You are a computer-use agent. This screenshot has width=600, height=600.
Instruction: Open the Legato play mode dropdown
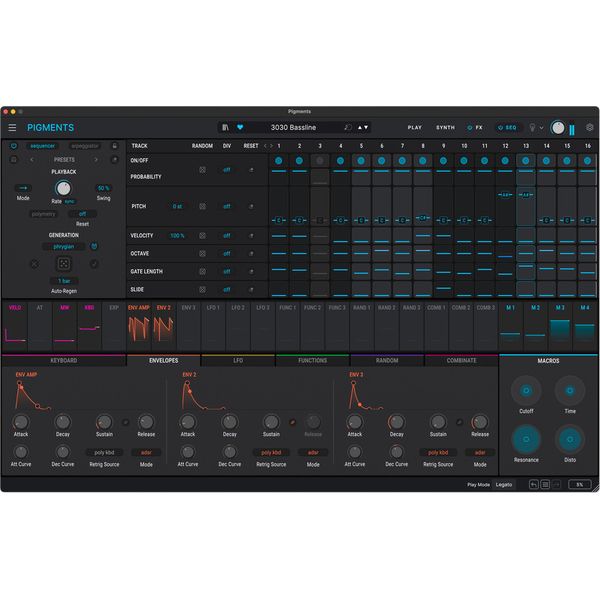pos(504,484)
